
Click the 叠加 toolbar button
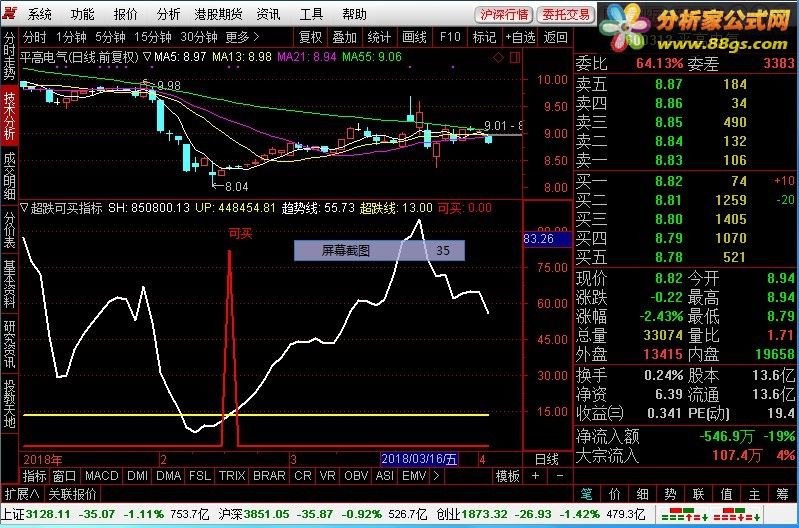pyautogui.click(x=344, y=37)
